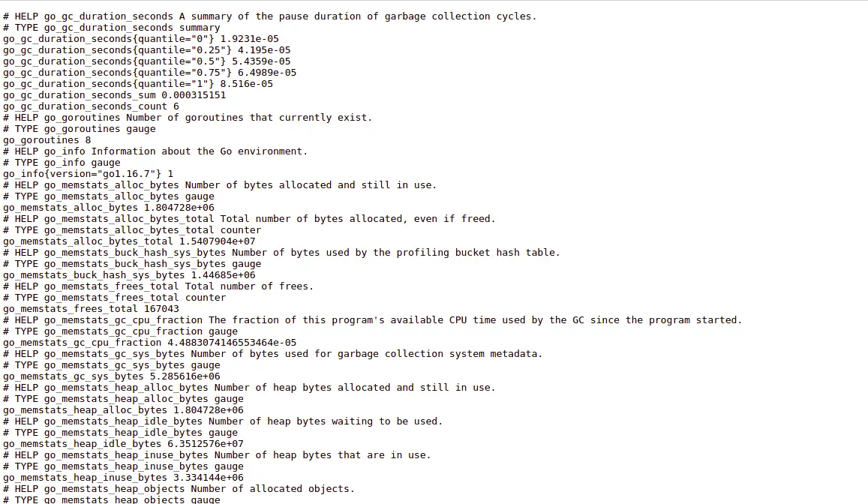868x504 pixels.
Task: Click the quantile="0.75" duration line
Action: click(x=149, y=73)
